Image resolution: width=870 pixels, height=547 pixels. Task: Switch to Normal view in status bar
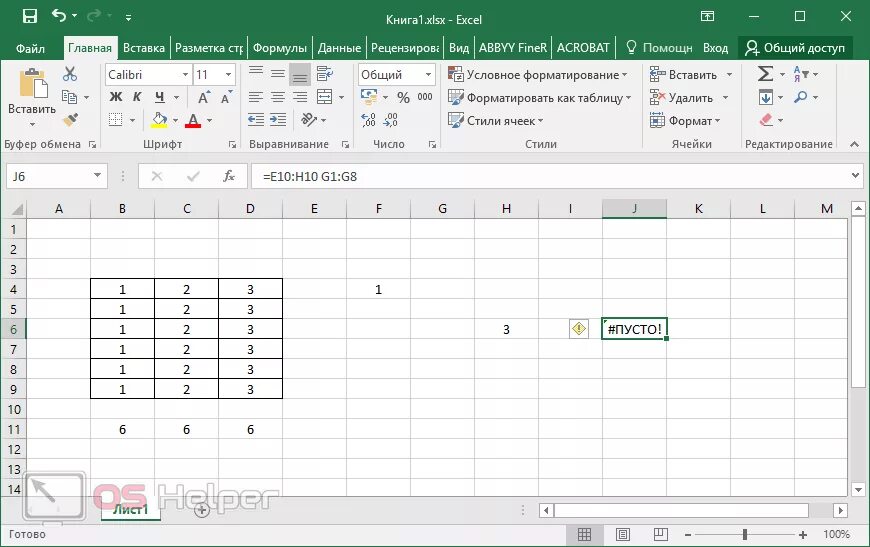(584, 534)
